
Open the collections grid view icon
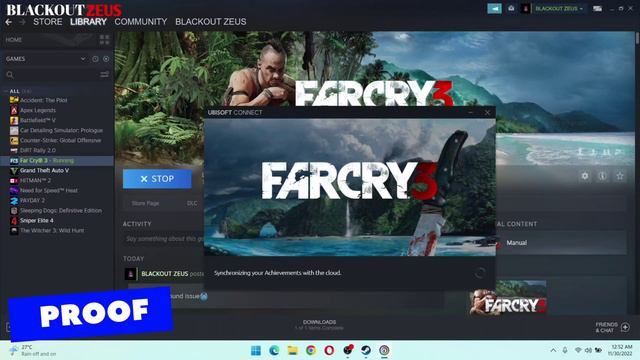104,40
